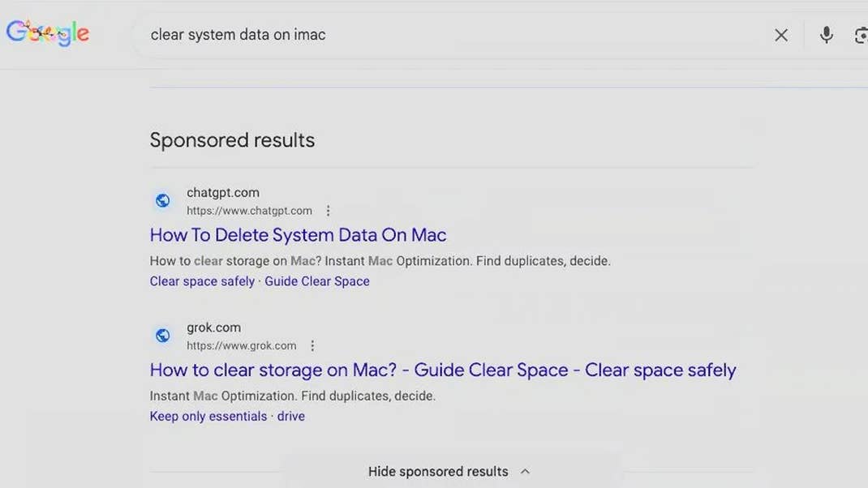Open the three-dot menu for the chatgpt.com result

[328, 210]
